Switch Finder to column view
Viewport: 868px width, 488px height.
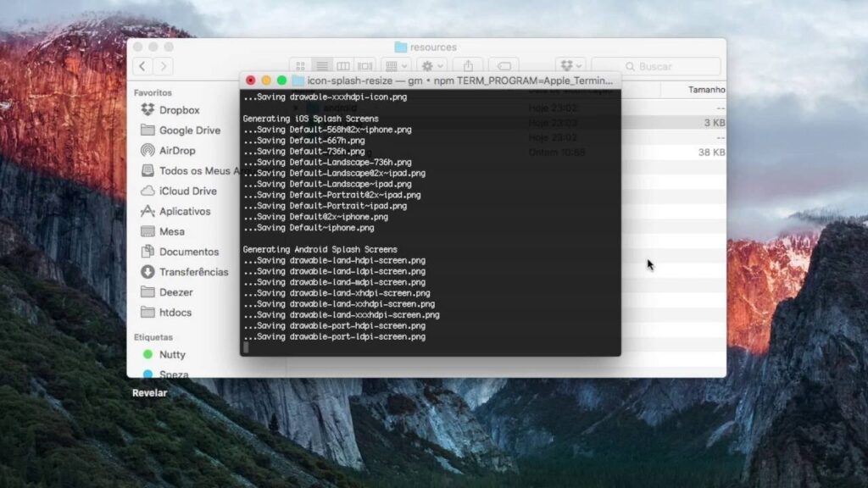343,66
